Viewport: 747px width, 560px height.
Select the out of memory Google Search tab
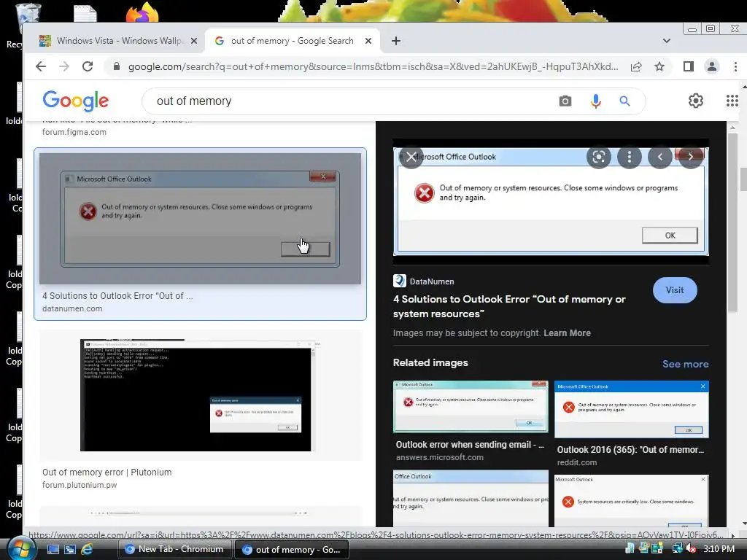tap(292, 41)
